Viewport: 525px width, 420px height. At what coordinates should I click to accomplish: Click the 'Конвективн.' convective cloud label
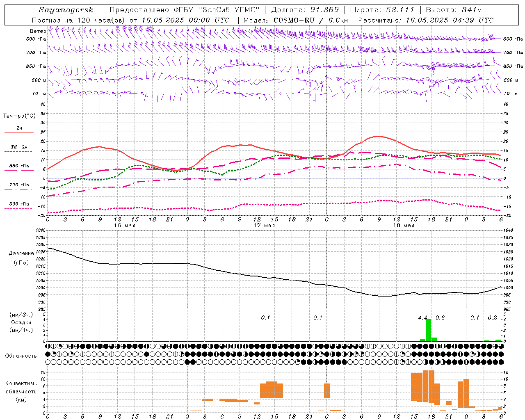[x=21, y=383]
